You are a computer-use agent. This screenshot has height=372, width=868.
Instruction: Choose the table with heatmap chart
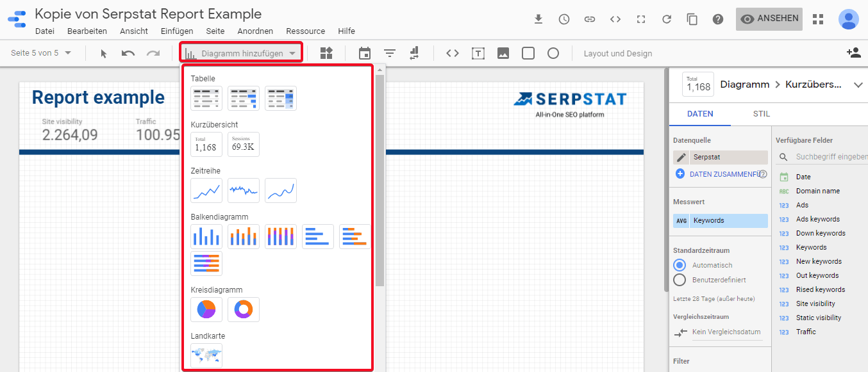pyautogui.click(x=281, y=99)
